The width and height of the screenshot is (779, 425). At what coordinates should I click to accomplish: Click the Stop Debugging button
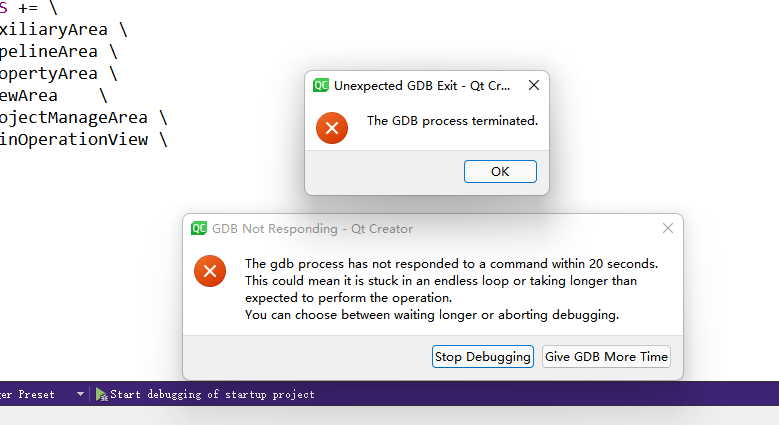482,357
